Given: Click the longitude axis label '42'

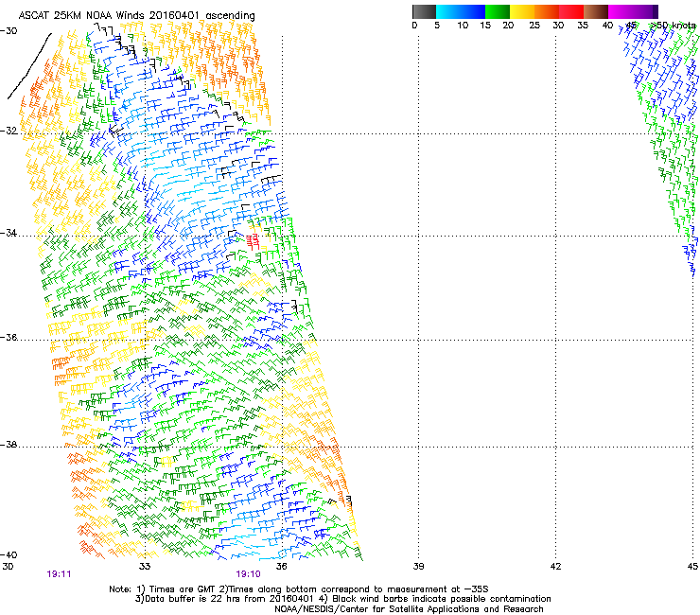Looking at the screenshot, I should point(555,567).
